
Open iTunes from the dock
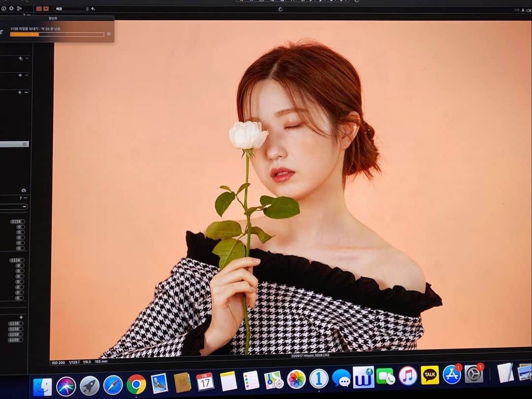tap(407, 376)
